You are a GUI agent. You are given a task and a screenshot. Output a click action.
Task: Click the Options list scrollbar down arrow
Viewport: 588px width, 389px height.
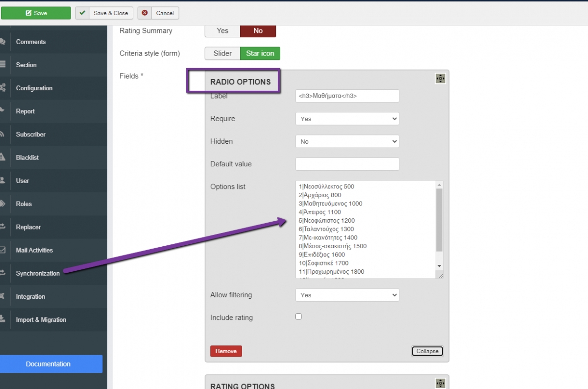pyautogui.click(x=439, y=266)
